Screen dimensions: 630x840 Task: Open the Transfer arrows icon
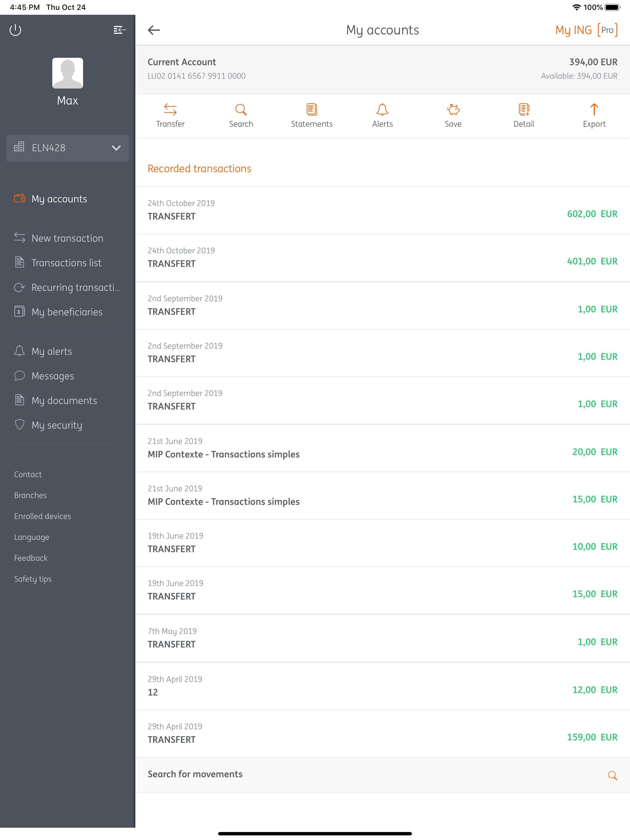[170, 109]
